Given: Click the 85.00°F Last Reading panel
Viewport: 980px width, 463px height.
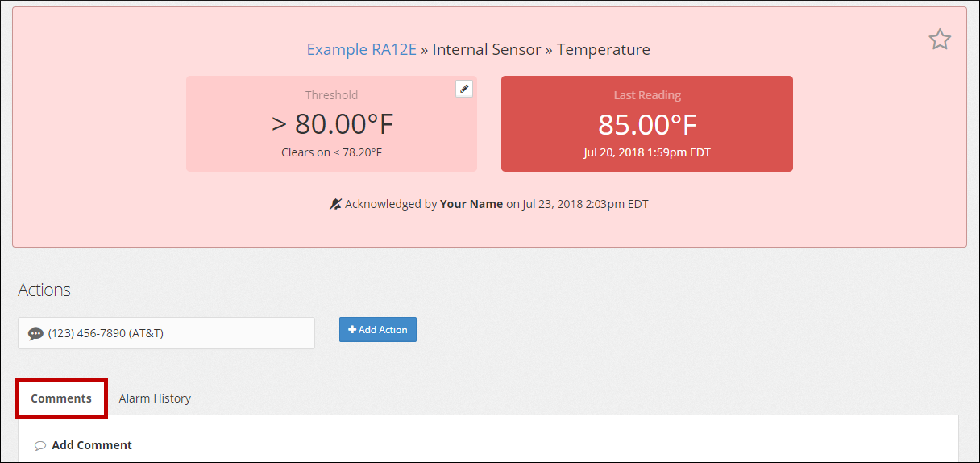Looking at the screenshot, I should click(x=646, y=124).
